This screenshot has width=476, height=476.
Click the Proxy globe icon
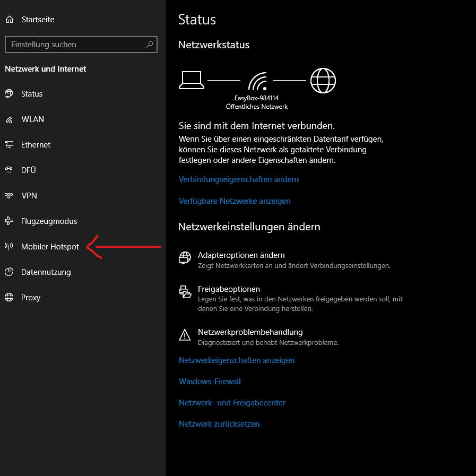click(x=9, y=298)
